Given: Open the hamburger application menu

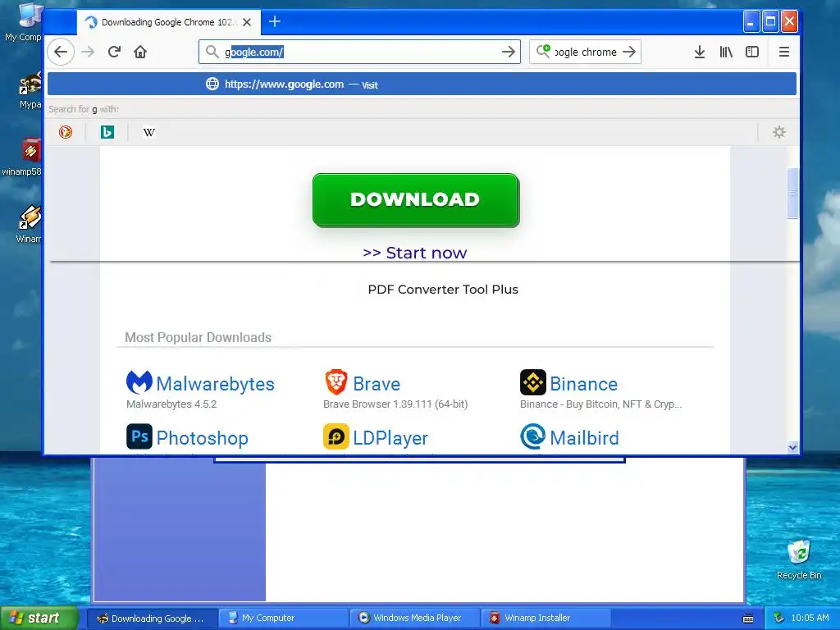Looking at the screenshot, I should point(784,52).
